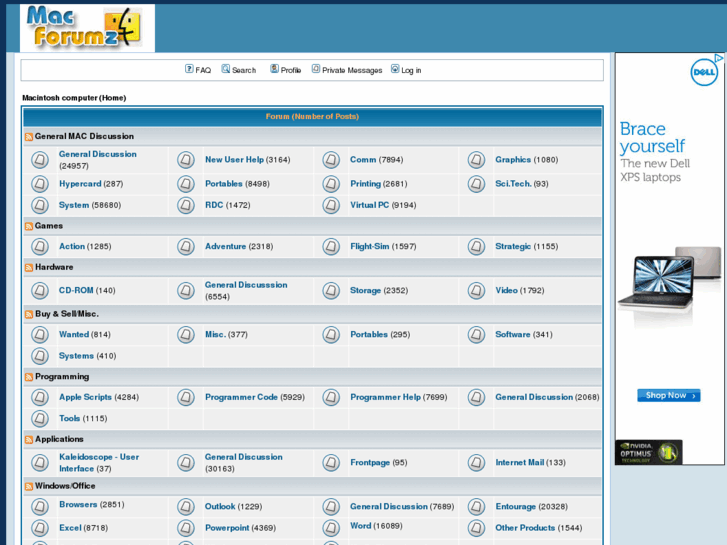This screenshot has height=545, width=727.
Task: Open the Powerpoint forum
Action: point(227,528)
